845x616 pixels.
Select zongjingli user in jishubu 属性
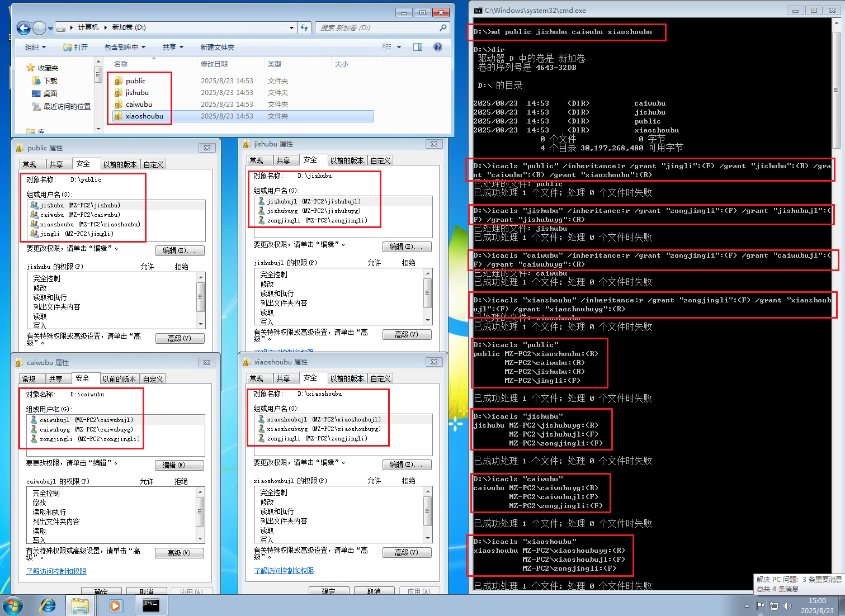[311, 220]
